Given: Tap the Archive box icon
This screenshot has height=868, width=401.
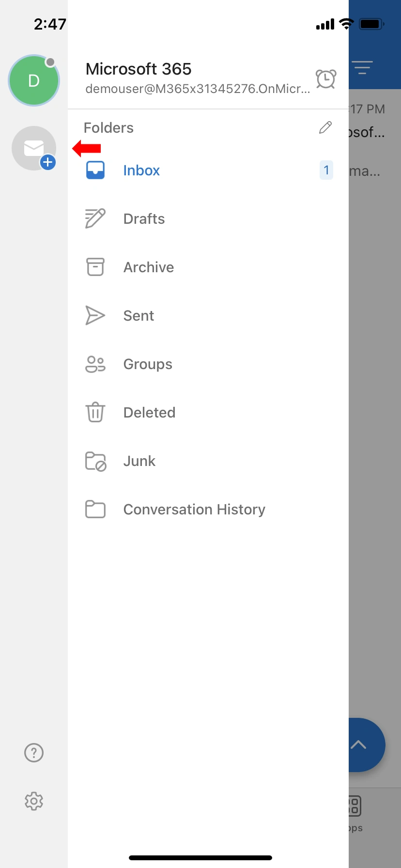Looking at the screenshot, I should 95,267.
